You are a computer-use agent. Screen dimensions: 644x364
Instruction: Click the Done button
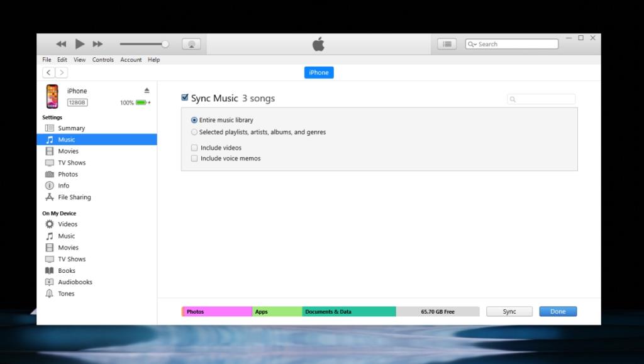tap(557, 311)
